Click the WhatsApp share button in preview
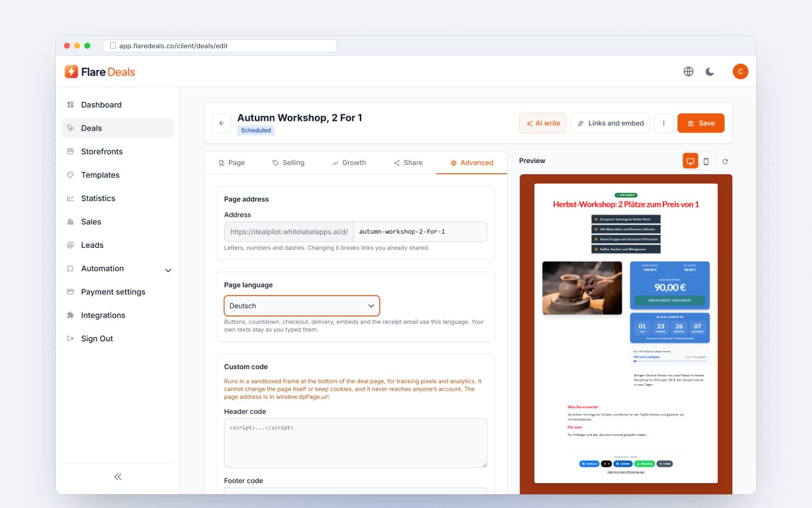 645,464
